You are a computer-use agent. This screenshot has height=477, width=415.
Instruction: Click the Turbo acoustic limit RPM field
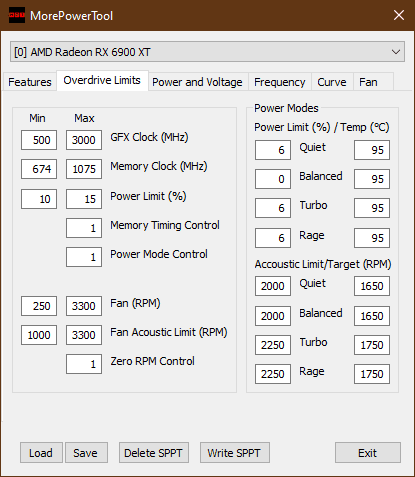[x=273, y=345]
